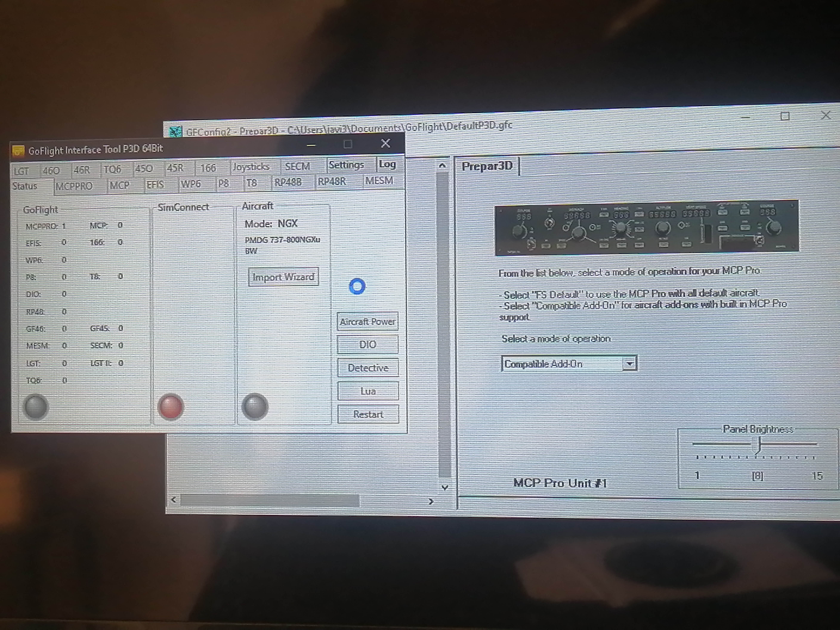The height and width of the screenshot is (630, 840).
Task: Click the Aircraft Power button
Action: (368, 322)
